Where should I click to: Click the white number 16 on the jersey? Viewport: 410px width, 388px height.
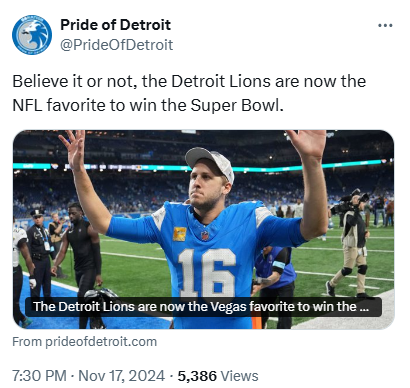(x=207, y=272)
